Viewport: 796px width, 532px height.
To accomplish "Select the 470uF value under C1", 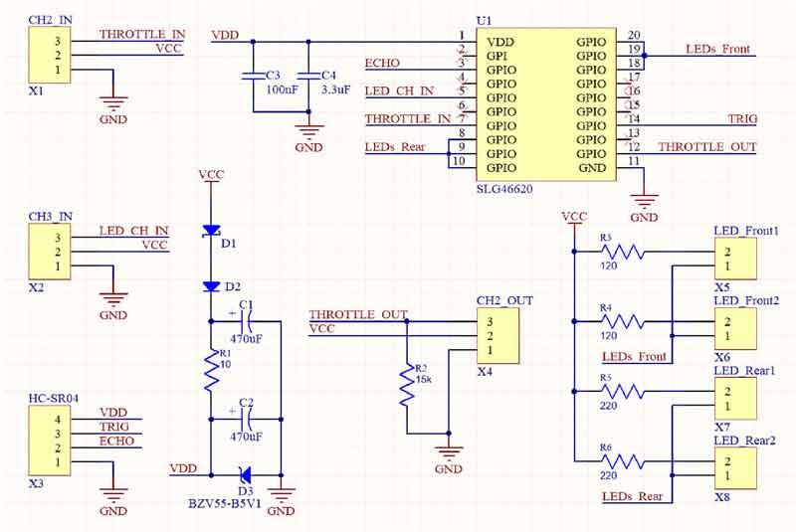I will pyautogui.click(x=246, y=338).
